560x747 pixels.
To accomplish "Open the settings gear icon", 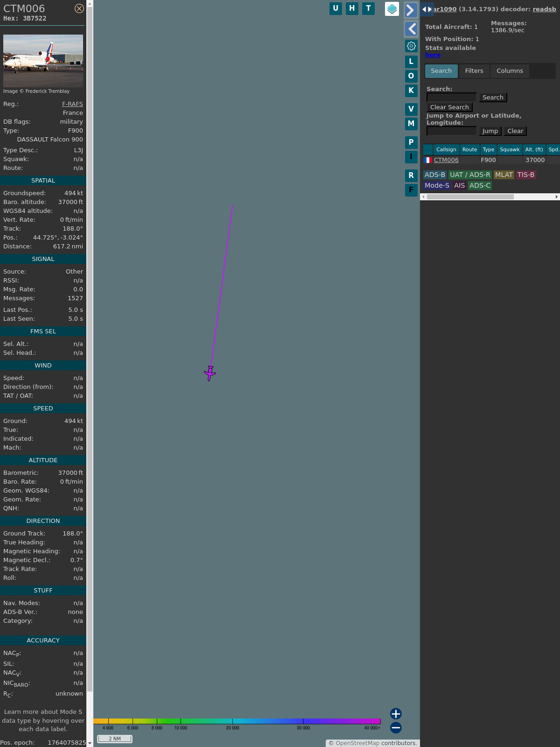I will pyautogui.click(x=411, y=46).
